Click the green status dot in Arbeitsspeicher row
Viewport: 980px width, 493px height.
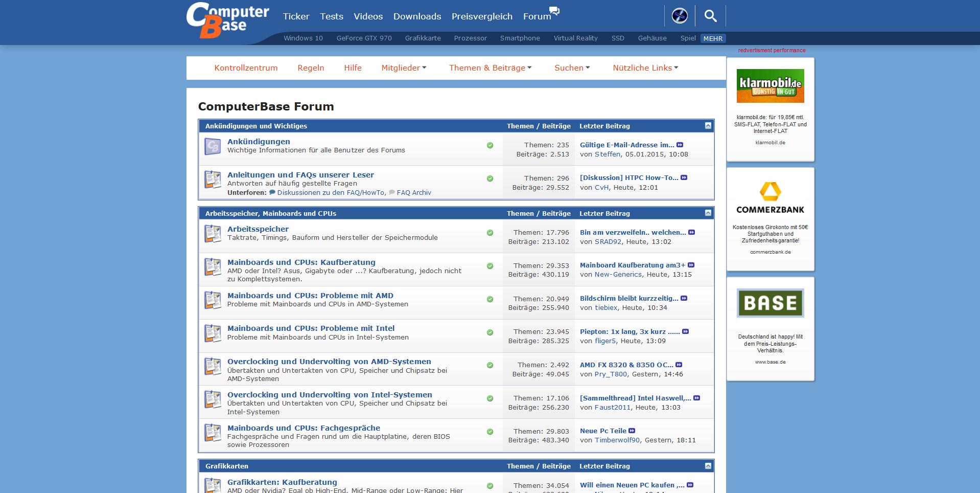[490, 233]
